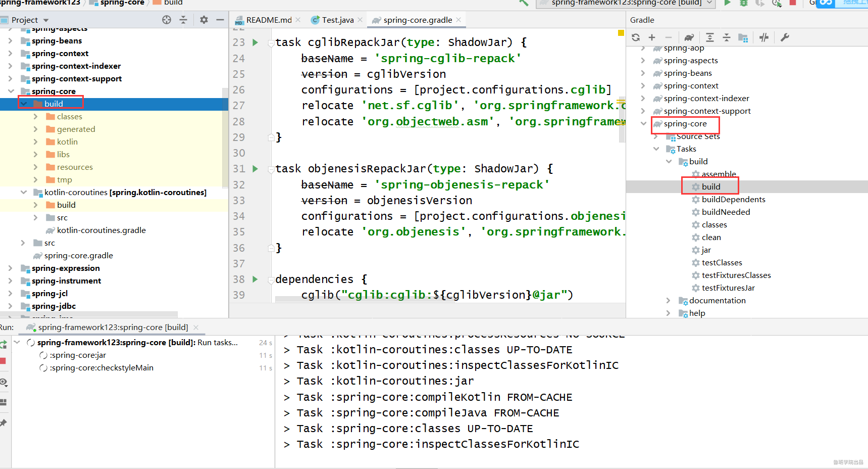The height and width of the screenshot is (469, 868).
Task: Collapse the spring-core folder in Project tree
Action: [11, 91]
